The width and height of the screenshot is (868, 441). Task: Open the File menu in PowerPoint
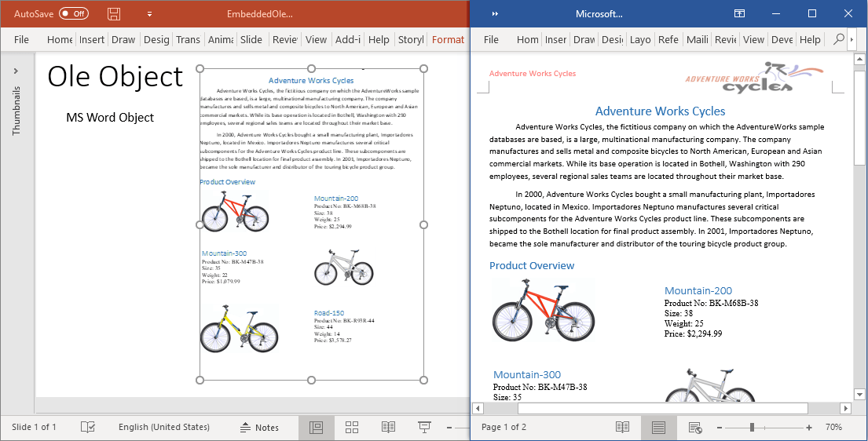coord(21,39)
